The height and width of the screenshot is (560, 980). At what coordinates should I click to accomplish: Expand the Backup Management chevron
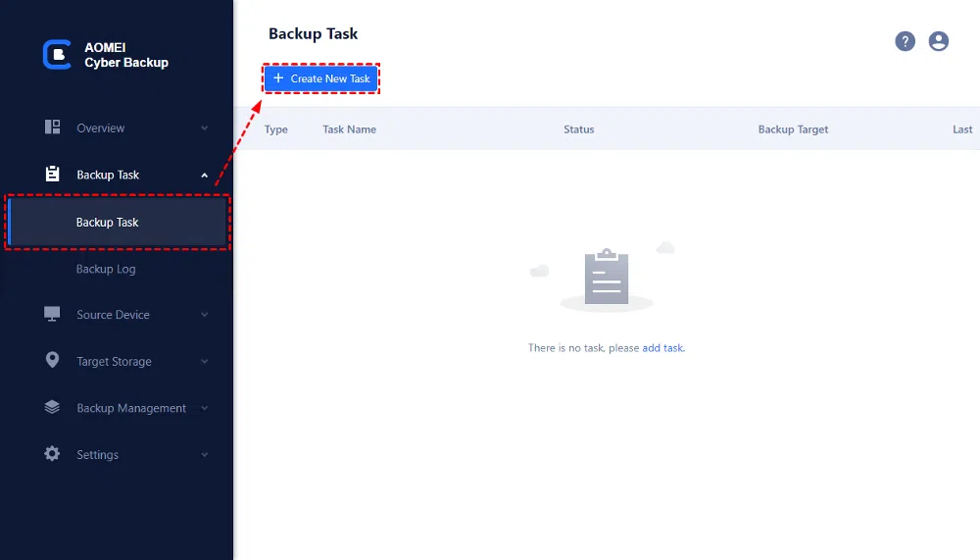[x=205, y=409]
